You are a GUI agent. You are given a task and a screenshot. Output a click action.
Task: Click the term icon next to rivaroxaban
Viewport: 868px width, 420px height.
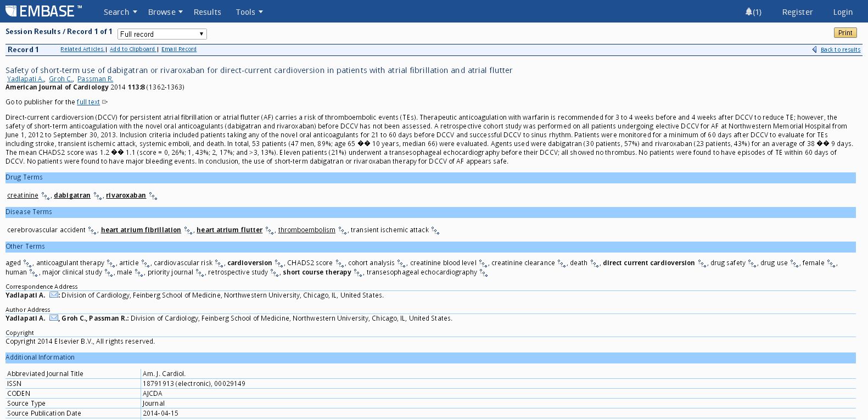point(153,196)
